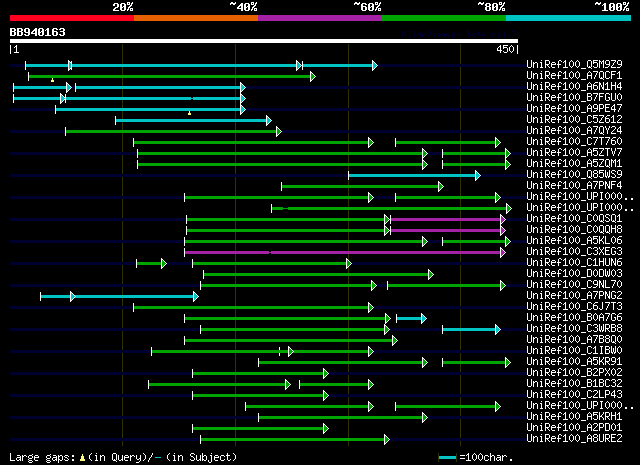Click the purple segment in the C0QSQ1 row

tap(448, 220)
